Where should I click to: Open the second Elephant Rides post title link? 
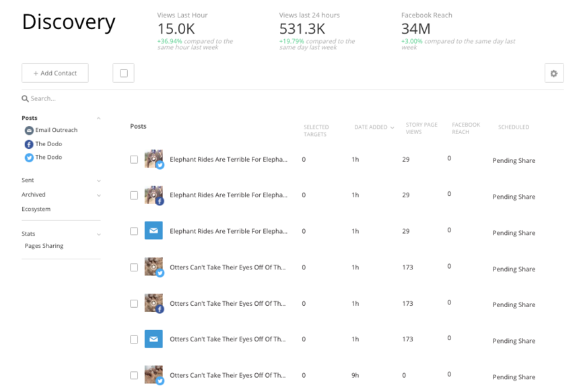[x=228, y=195]
